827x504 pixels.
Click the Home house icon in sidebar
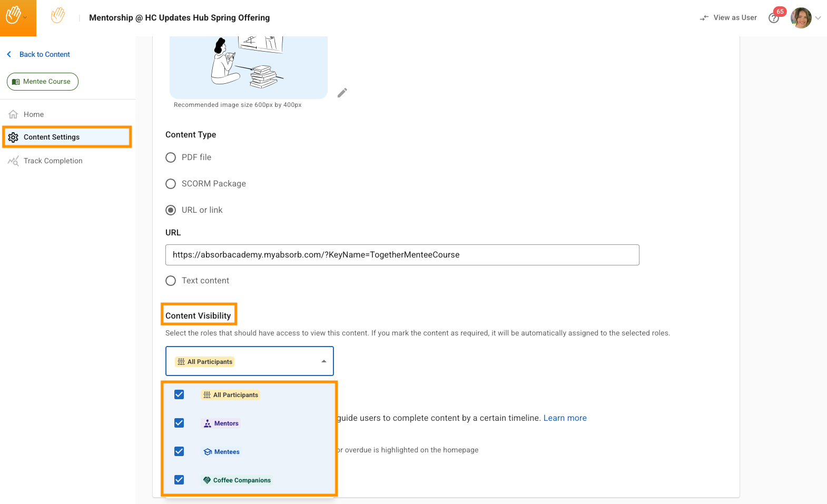[x=13, y=114]
